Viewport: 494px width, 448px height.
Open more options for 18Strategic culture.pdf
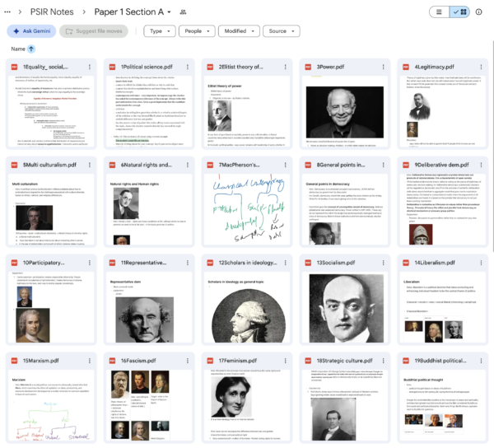pyautogui.click(x=383, y=361)
